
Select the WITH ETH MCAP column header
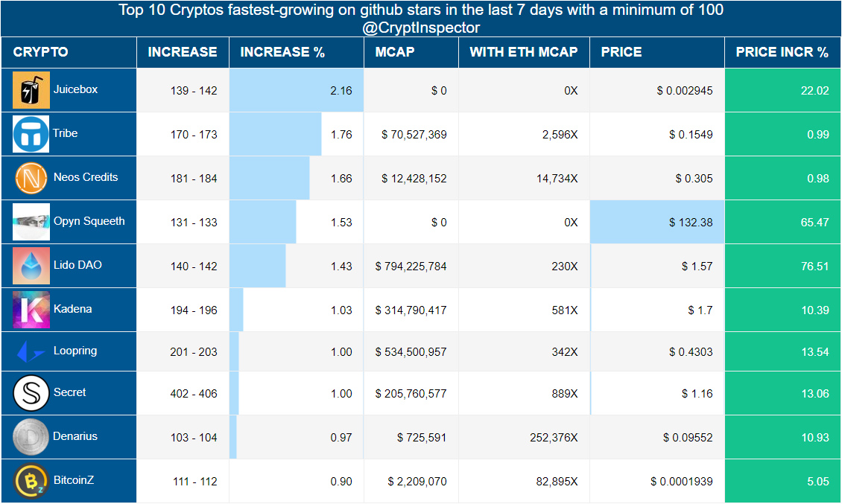[524, 52]
